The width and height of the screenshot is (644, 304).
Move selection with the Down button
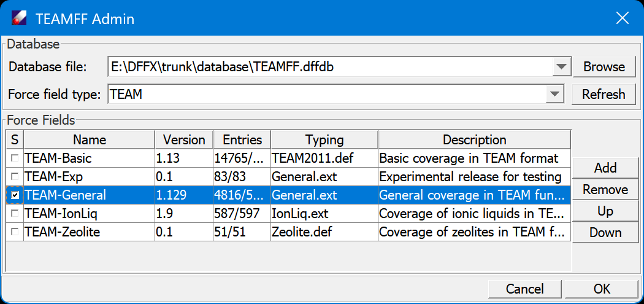pyautogui.click(x=605, y=233)
